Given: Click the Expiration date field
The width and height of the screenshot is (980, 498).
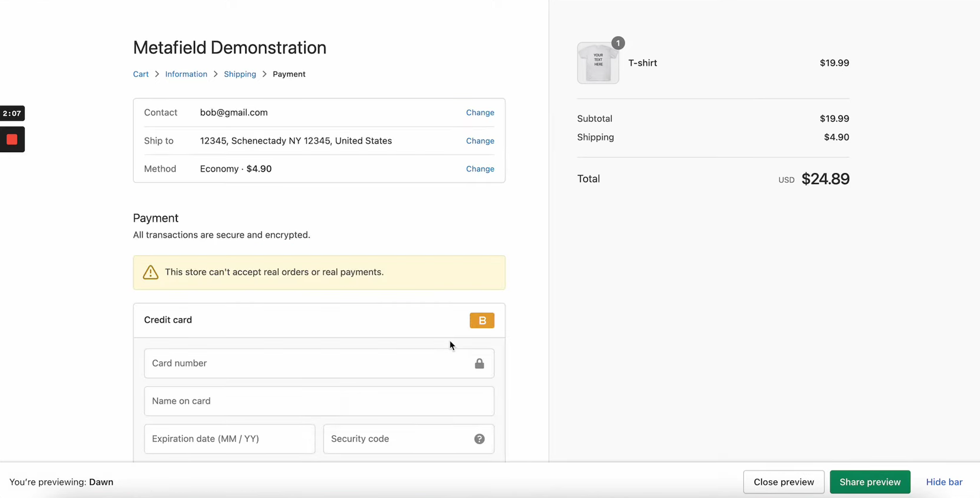Looking at the screenshot, I should pyautogui.click(x=230, y=439).
